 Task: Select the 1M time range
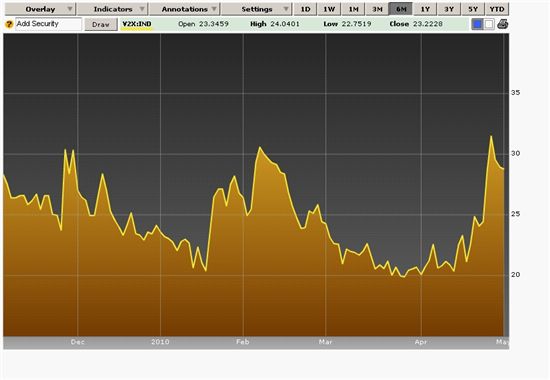(x=353, y=9)
